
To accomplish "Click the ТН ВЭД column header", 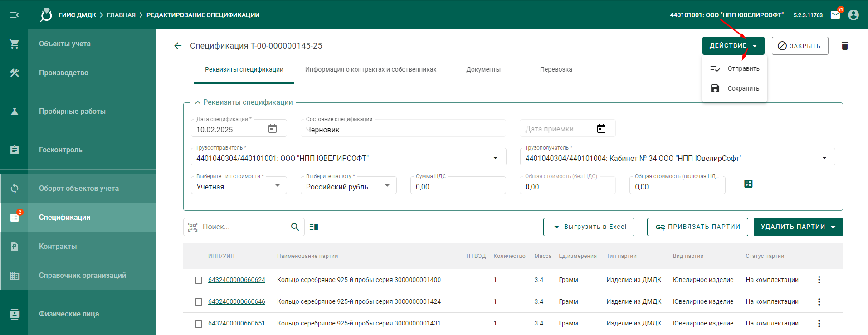I will tap(475, 256).
